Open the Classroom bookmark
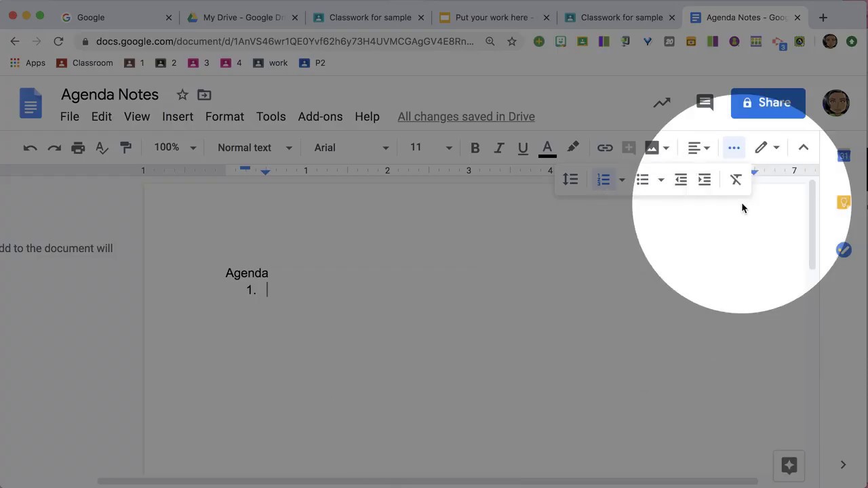868x488 pixels. 85,63
